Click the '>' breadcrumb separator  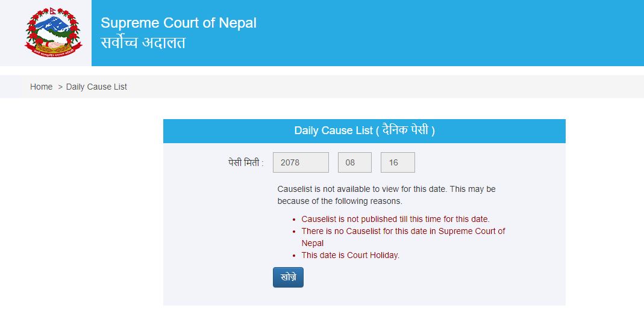point(60,87)
